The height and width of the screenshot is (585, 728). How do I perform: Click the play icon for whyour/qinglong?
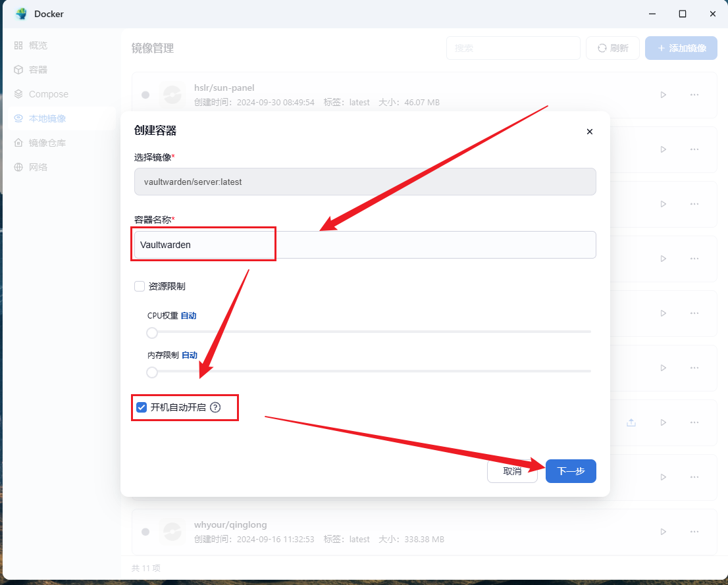click(x=663, y=532)
